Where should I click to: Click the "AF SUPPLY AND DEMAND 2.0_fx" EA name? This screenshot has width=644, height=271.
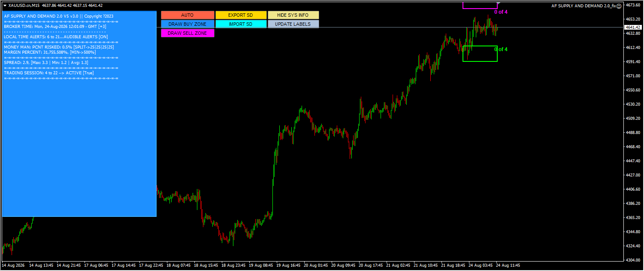tap(584, 6)
